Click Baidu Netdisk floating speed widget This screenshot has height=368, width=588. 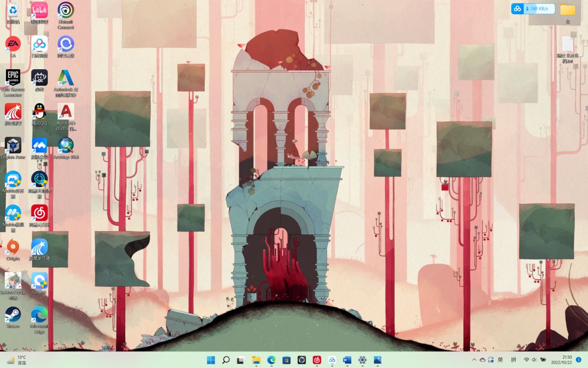[x=533, y=9]
